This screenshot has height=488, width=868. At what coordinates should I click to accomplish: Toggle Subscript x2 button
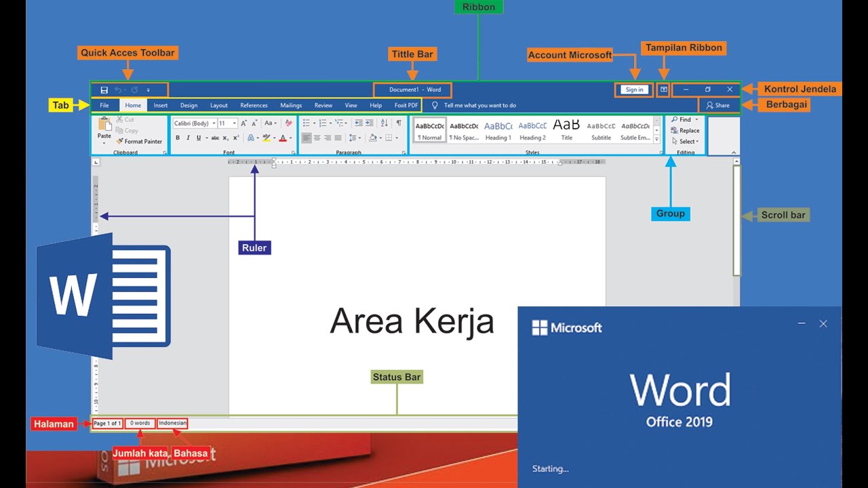click(x=226, y=138)
